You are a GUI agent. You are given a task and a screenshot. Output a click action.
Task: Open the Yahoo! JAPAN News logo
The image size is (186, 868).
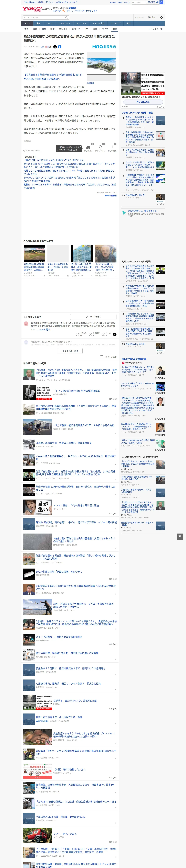(37, 9)
